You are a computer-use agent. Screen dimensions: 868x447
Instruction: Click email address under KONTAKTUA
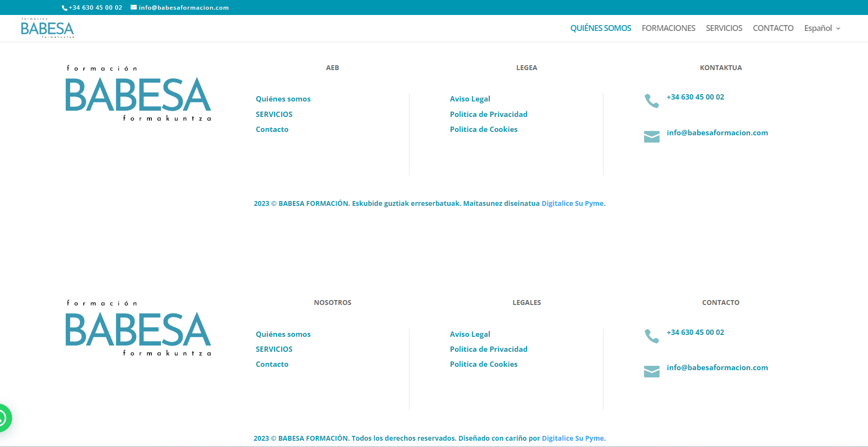tap(717, 133)
